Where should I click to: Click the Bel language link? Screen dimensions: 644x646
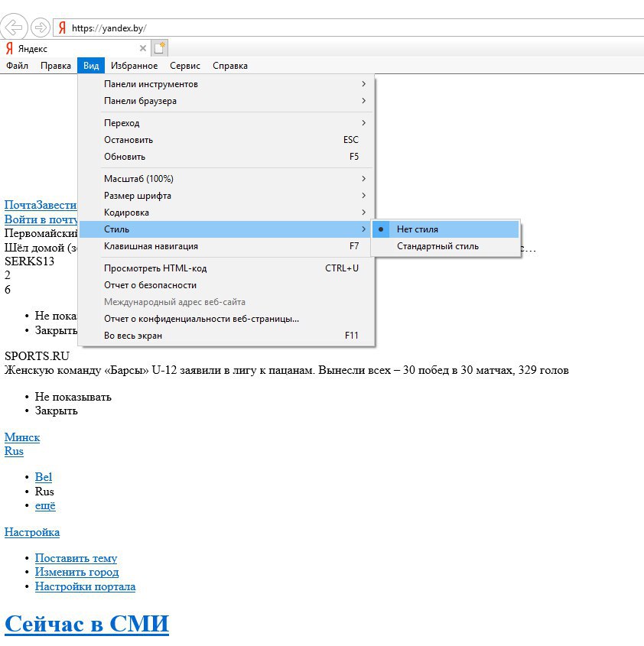tap(44, 477)
